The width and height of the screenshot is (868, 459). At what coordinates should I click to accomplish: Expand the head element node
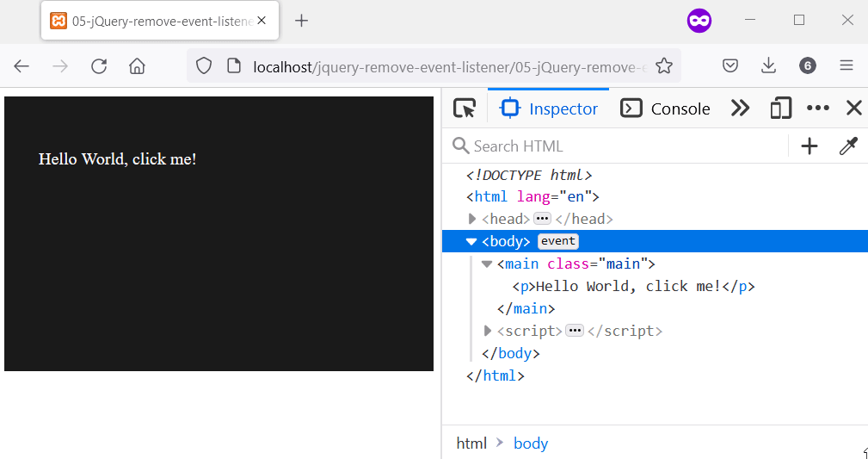tap(471, 219)
